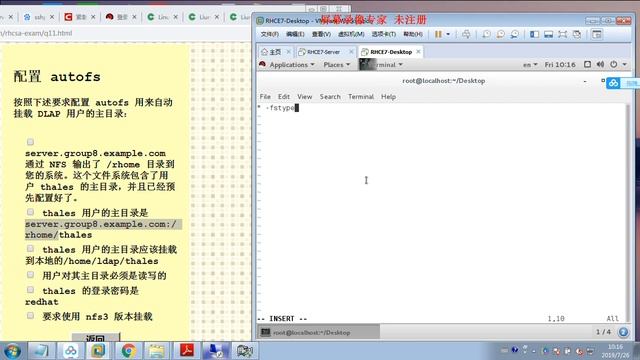Viewport: 640px width, 360px height.
Task: Click the power icon in GNOME top bar
Action: pos(613,64)
